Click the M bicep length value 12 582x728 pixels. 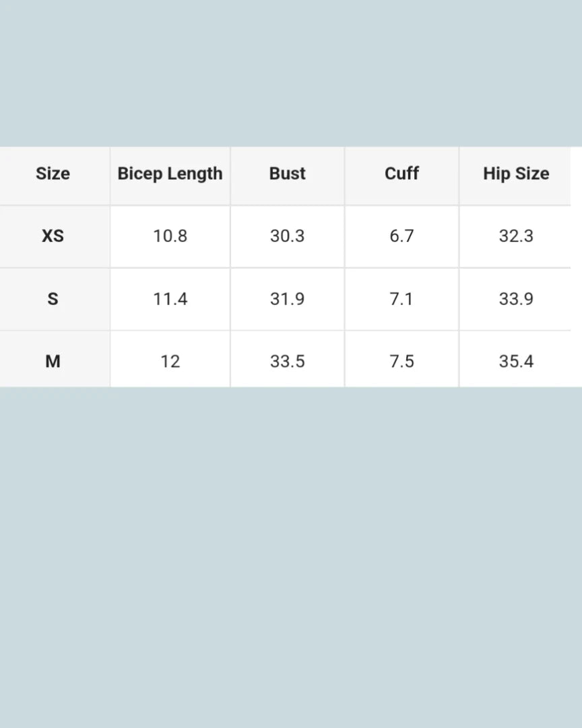point(170,361)
